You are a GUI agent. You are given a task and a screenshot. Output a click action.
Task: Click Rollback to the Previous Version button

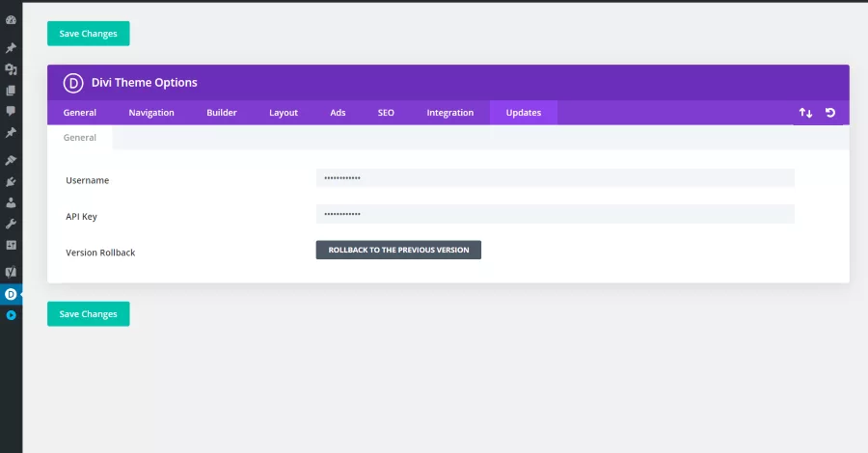pyautogui.click(x=398, y=250)
